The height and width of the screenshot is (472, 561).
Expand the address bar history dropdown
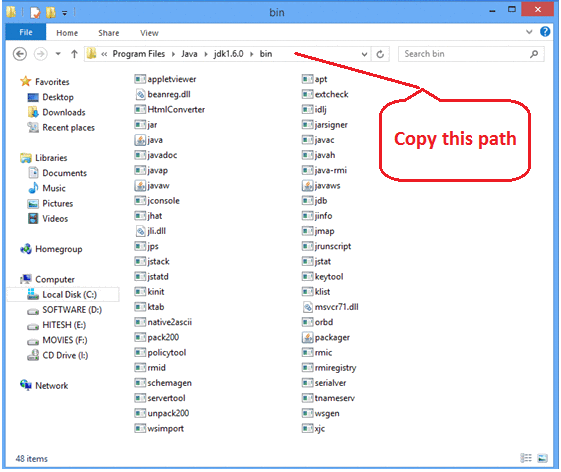364,54
